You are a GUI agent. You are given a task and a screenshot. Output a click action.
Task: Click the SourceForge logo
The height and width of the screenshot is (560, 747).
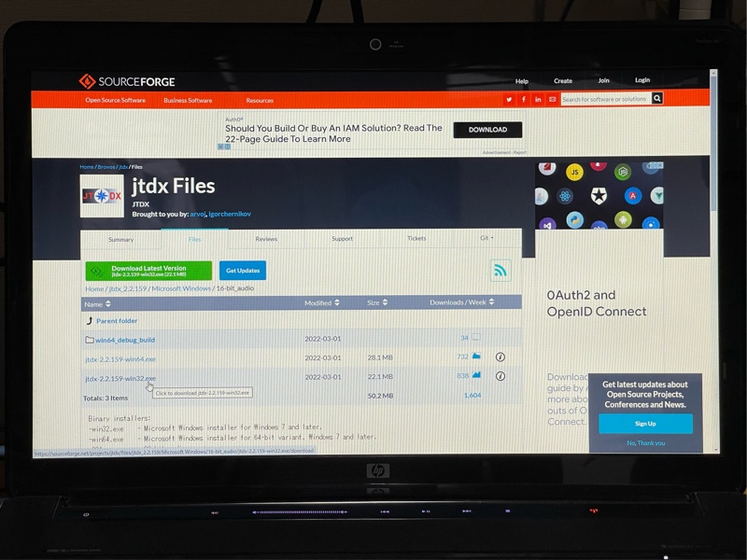(x=127, y=81)
